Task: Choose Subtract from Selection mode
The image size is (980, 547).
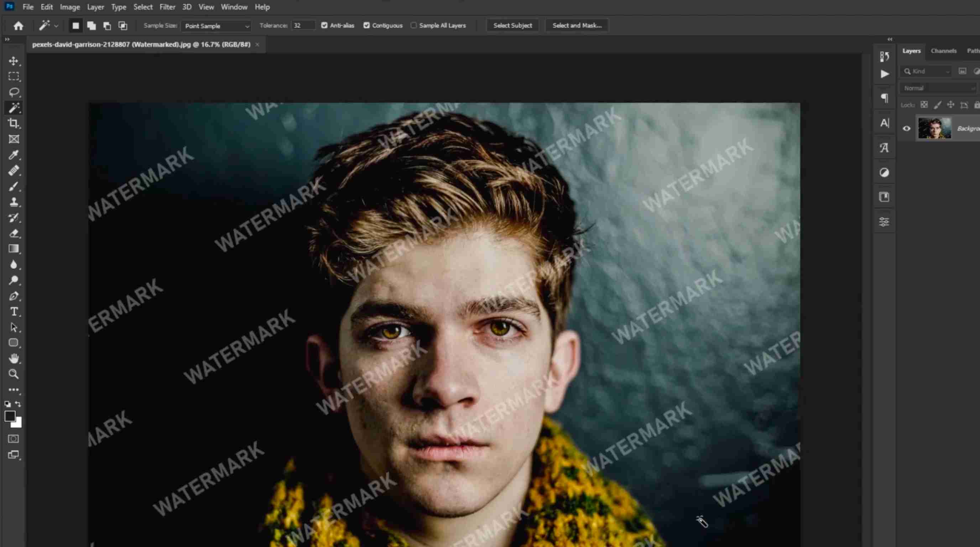Action: pos(107,26)
